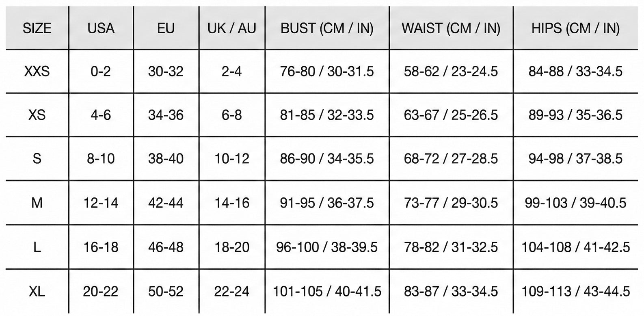Select the XXS size row label
This screenshot has width=644, height=316.
(37, 72)
